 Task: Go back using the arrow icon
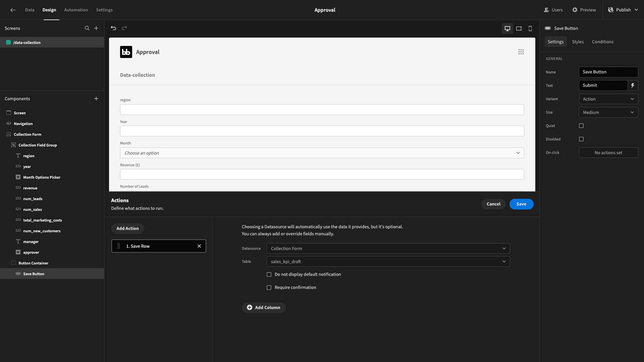point(13,10)
